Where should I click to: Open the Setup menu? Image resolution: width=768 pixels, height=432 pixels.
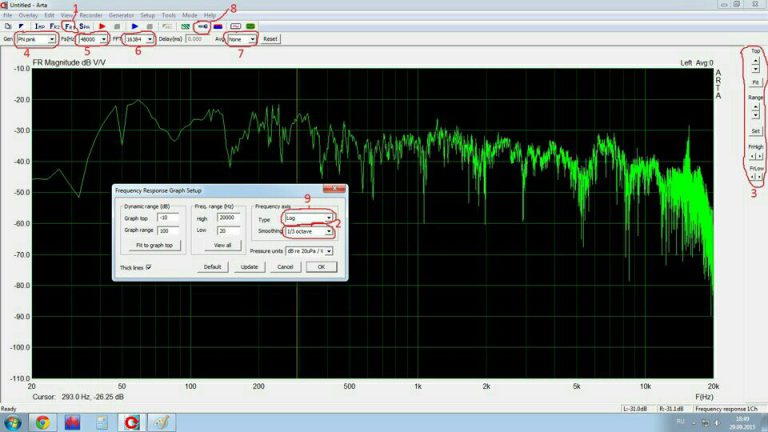[147, 16]
